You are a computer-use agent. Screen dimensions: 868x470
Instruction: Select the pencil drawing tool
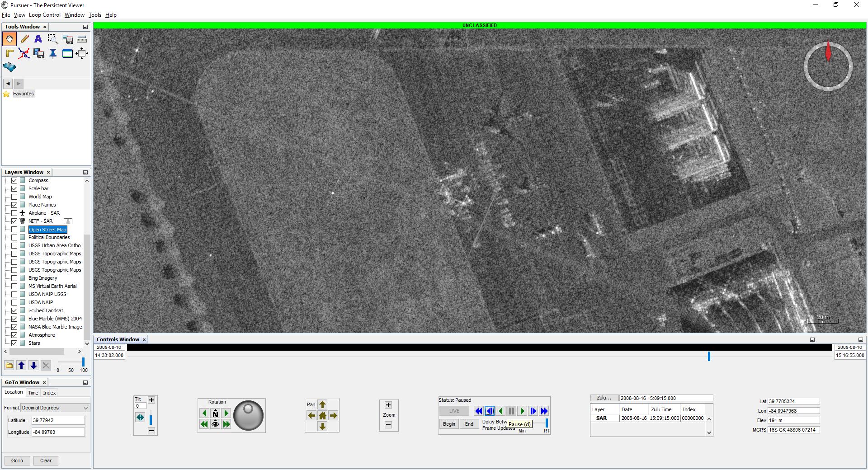24,39
